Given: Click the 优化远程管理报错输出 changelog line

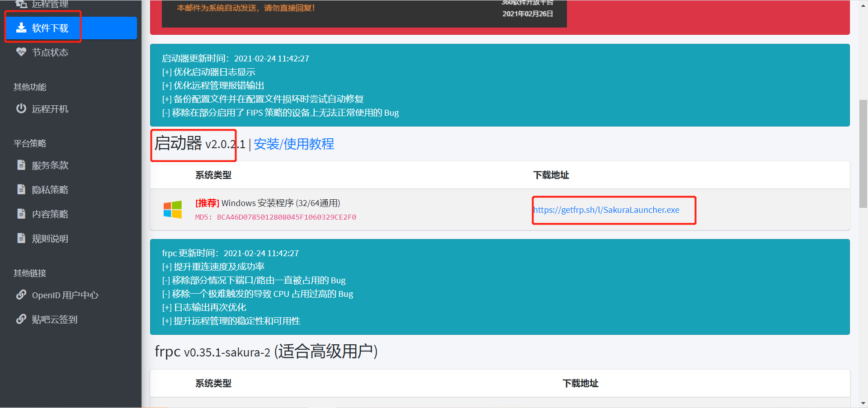Looking at the screenshot, I should pos(213,86).
